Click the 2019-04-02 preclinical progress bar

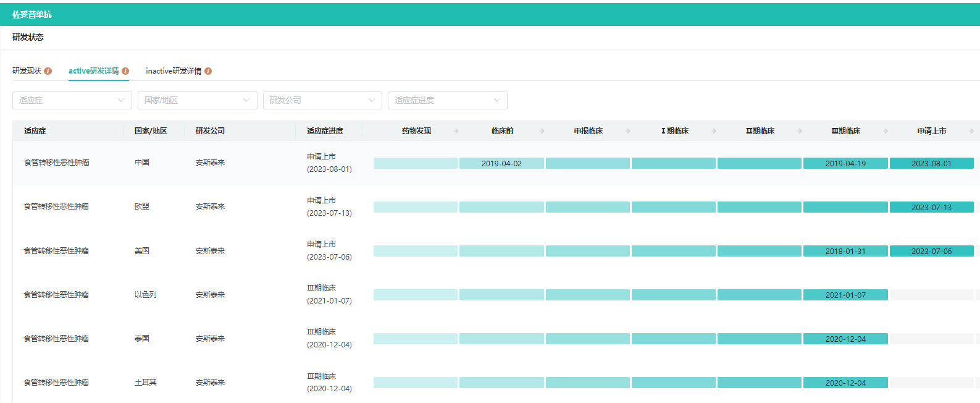[501, 163]
